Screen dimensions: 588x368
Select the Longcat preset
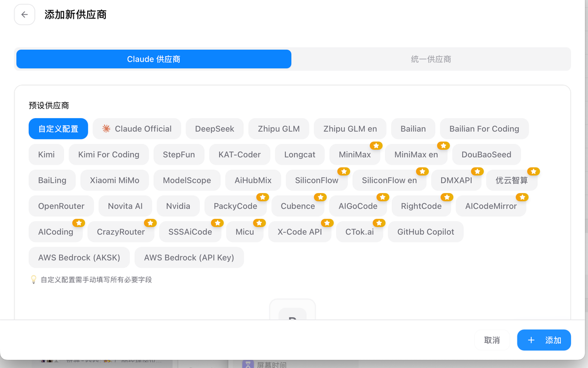click(300, 155)
